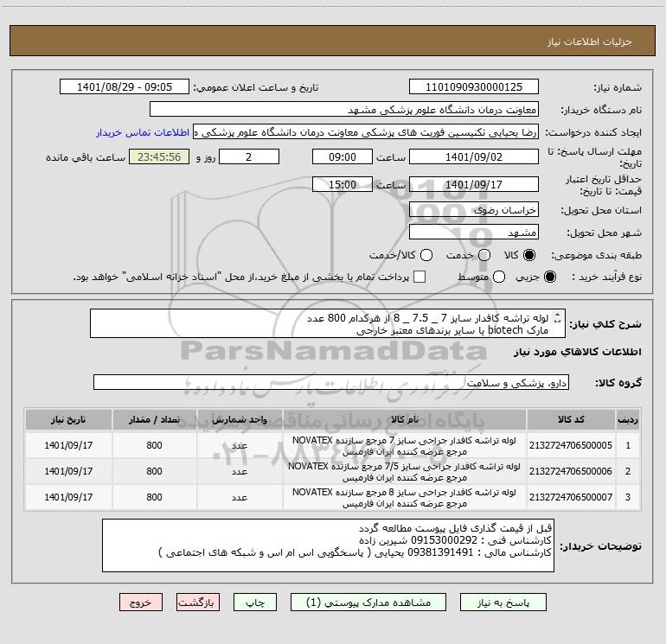The height and width of the screenshot is (644, 666).
Task: Select the کالا radio button
Action: pos(529,255)
